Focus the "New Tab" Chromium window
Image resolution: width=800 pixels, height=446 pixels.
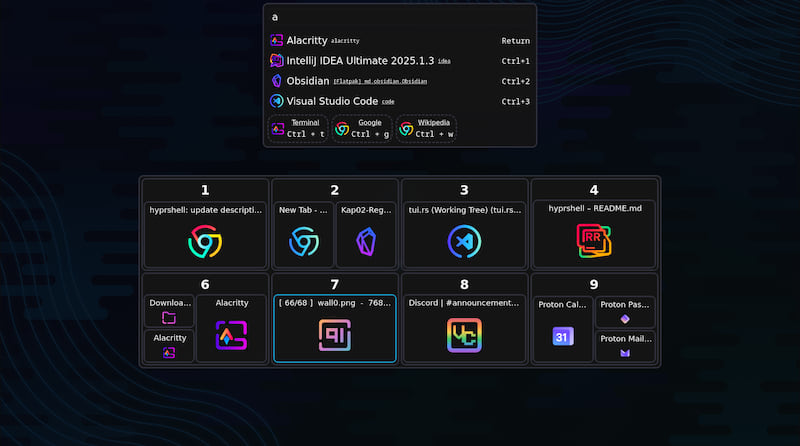304,235
